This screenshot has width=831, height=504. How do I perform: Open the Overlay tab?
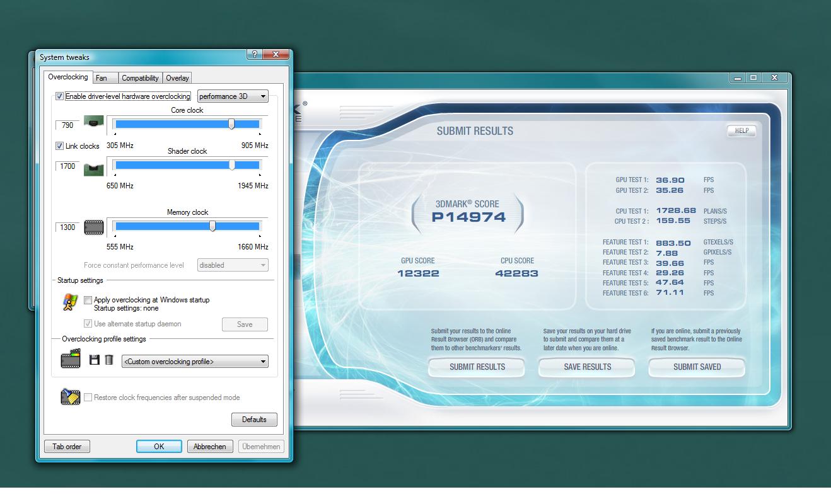tap(177, 78)
